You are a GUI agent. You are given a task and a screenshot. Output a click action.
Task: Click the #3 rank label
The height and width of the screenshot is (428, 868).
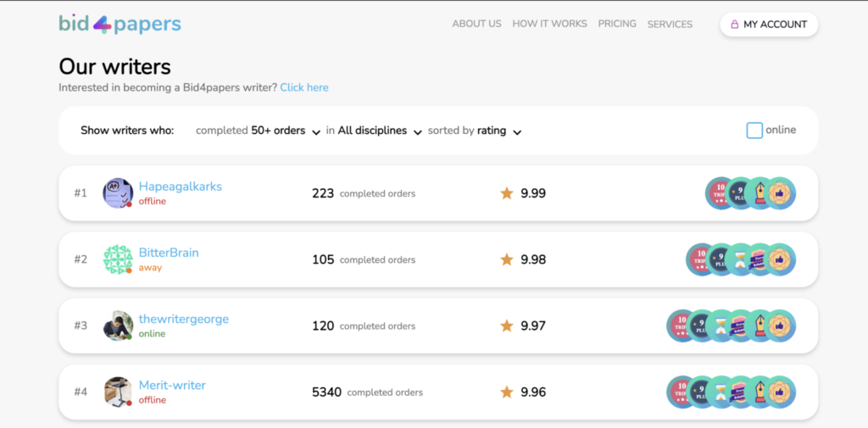tap(81, 325)
